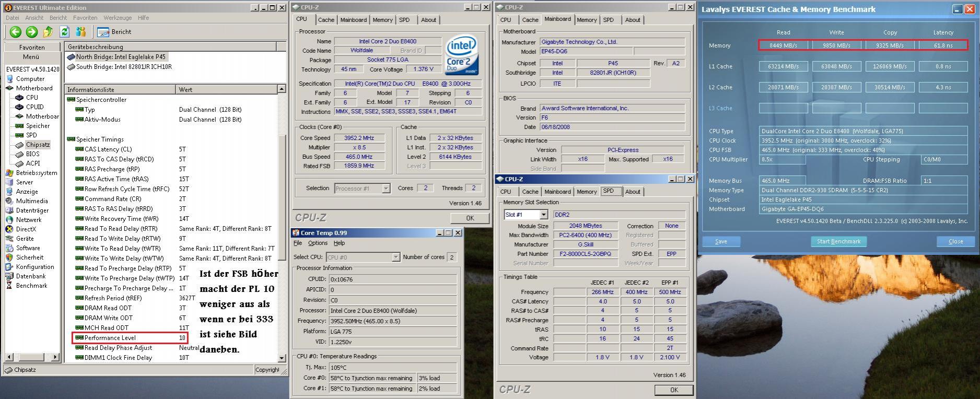Click Close in the benchmark window
The image size is (980, 399).
click(x=955, y=241)
